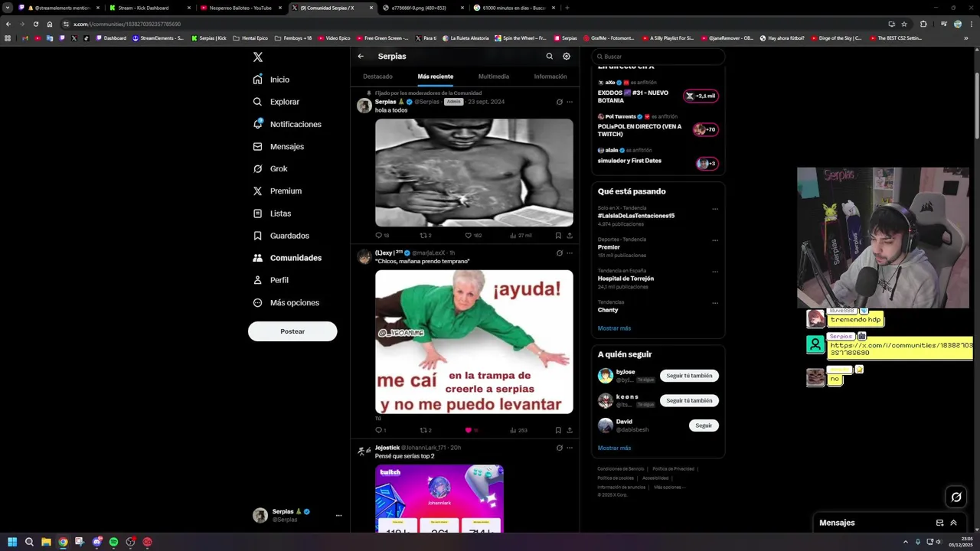Open the Información tab
This screenshot has height=551, width=980.
[550, 77]
